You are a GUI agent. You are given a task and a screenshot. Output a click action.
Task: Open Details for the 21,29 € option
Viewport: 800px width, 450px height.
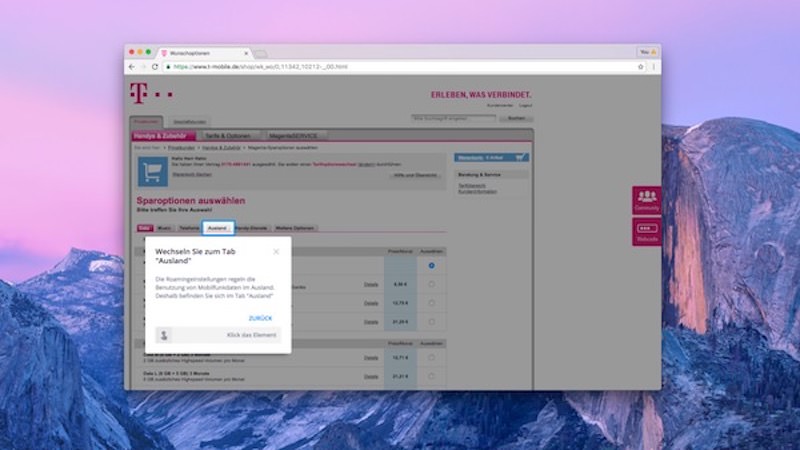pos(371,322)
